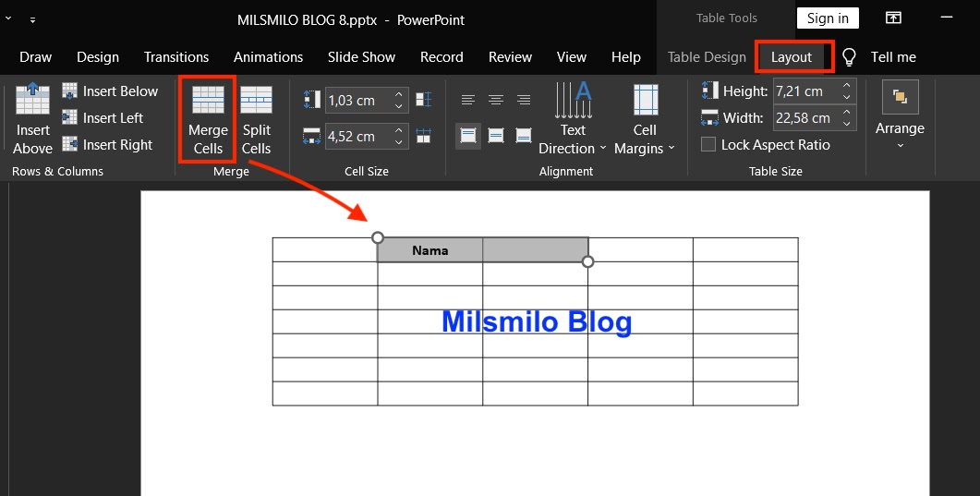The width and height of the screenshot is (980, 496).
Task: Increase table Width with up arrow
Action: pos(847,113)
